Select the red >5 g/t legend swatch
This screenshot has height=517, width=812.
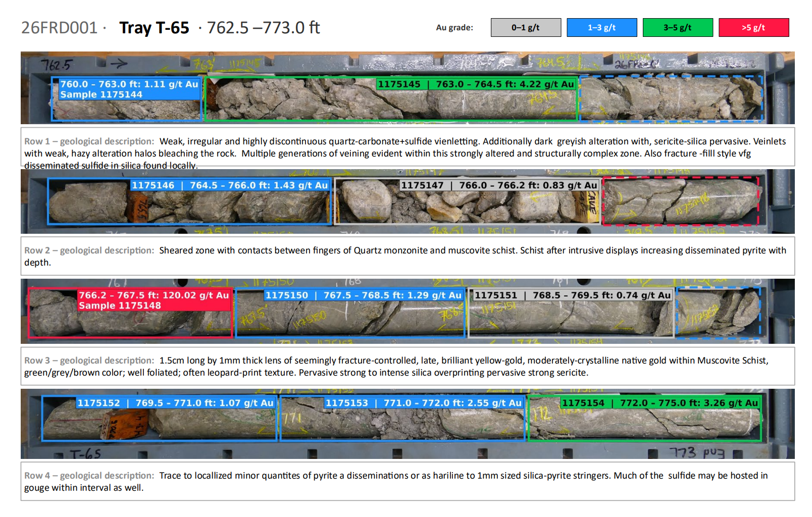(754, 28)
